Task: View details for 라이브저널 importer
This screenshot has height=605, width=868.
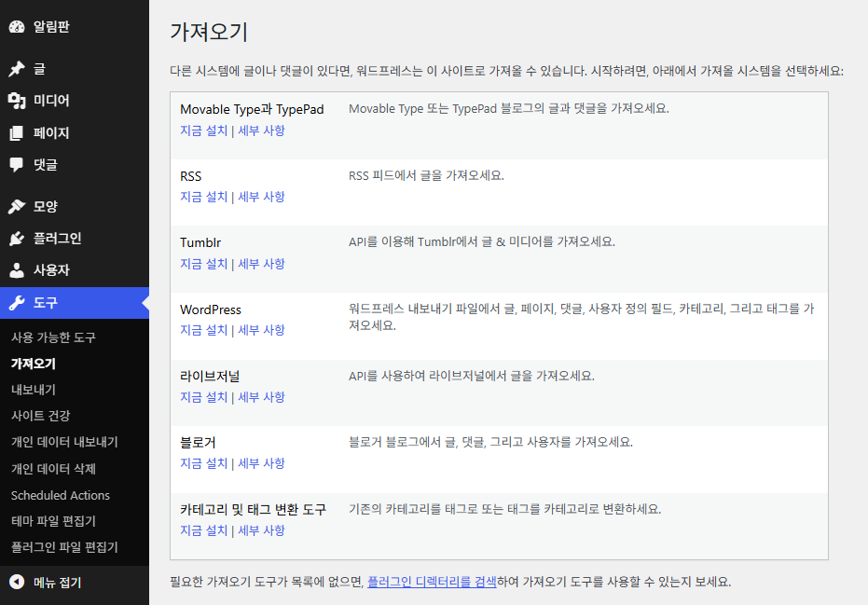Action: pos(261,397)
